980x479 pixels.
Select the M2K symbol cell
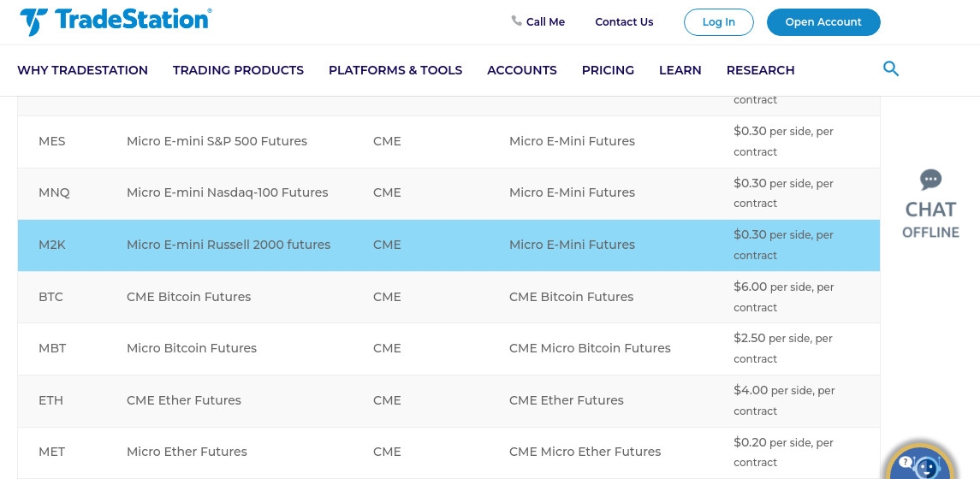pyautogui.click(x=52, y=245)
